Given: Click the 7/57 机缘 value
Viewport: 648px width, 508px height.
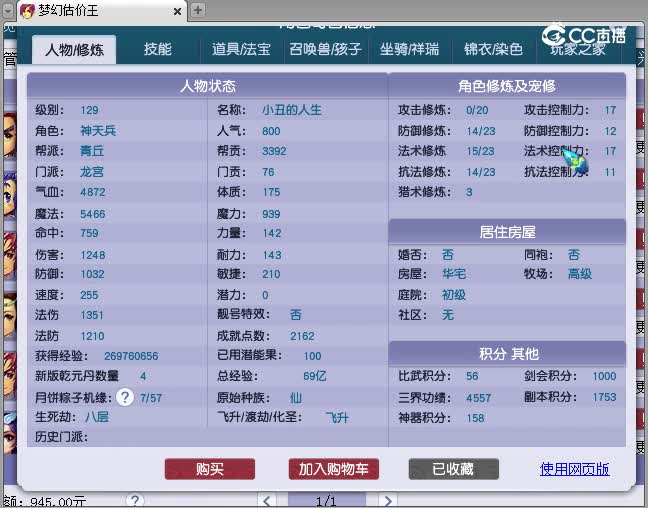Looking at the screenshot, I should tap(151, 398).
